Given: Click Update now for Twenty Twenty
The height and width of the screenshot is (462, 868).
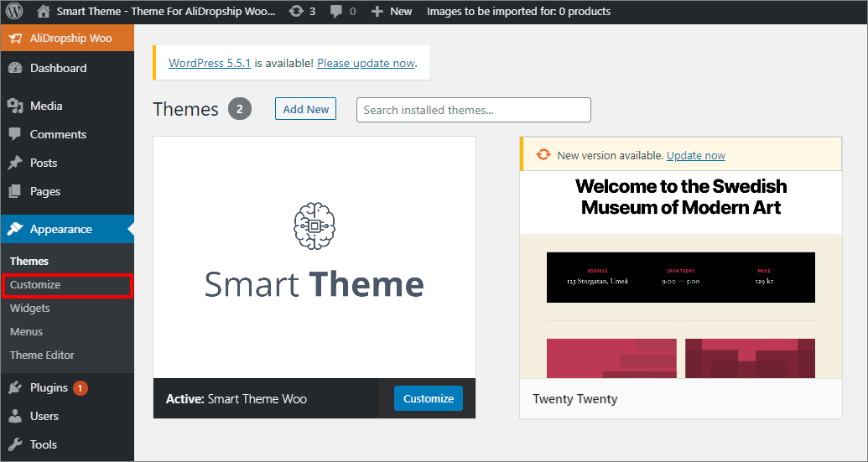Looking at the screenshot, I should (x=695, y=155).
